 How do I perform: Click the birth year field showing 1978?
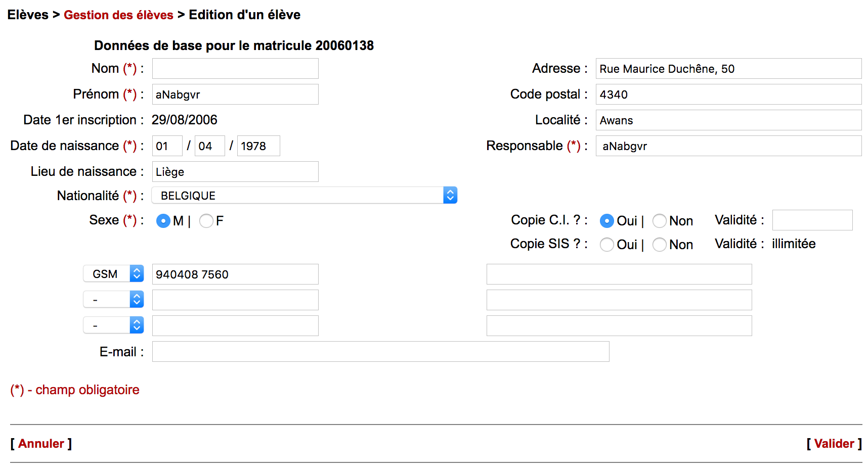coord(258,146)
